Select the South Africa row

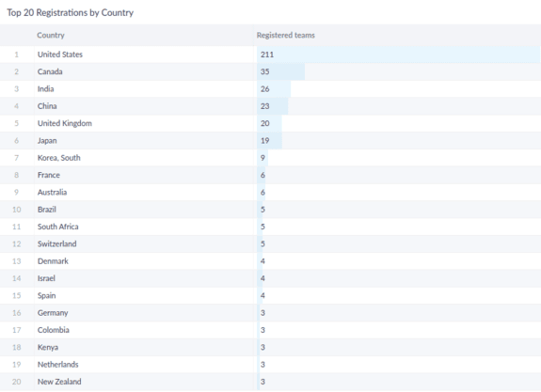pos(271,227)
